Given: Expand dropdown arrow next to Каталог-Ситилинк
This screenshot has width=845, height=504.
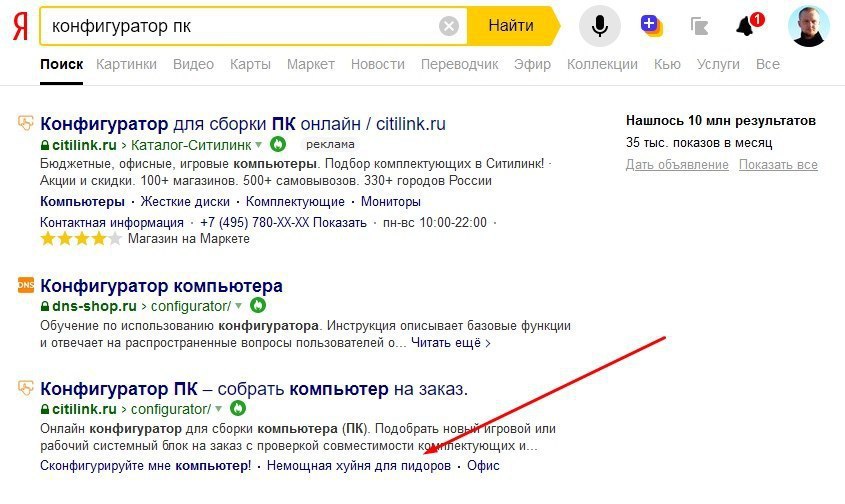Looking at the screenshot, I should coord(259,144).
